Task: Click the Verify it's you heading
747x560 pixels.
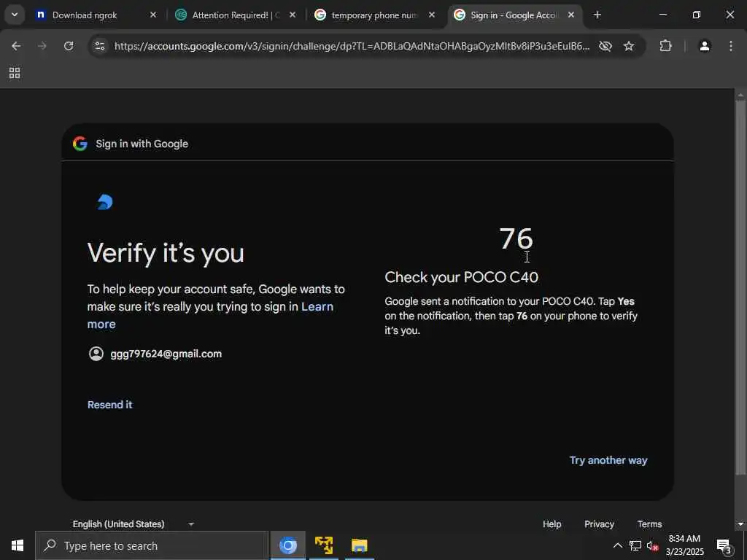Action: pyautogui.click(x=166, y=253)
